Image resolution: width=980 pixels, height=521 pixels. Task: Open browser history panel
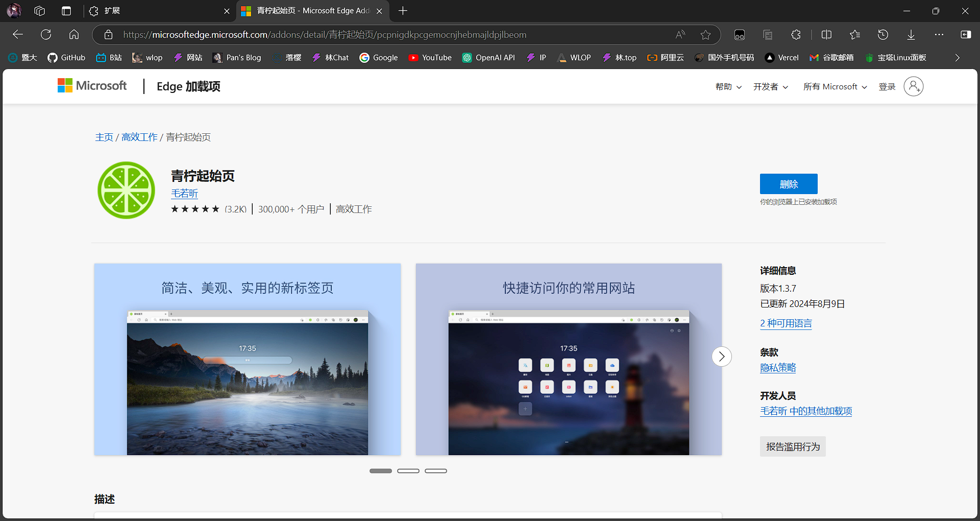(883, 35)
